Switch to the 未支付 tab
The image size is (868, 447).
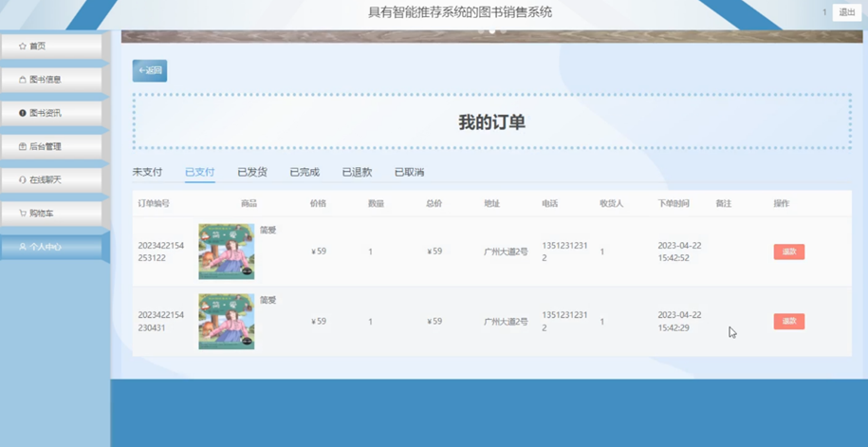pos(147,173)
